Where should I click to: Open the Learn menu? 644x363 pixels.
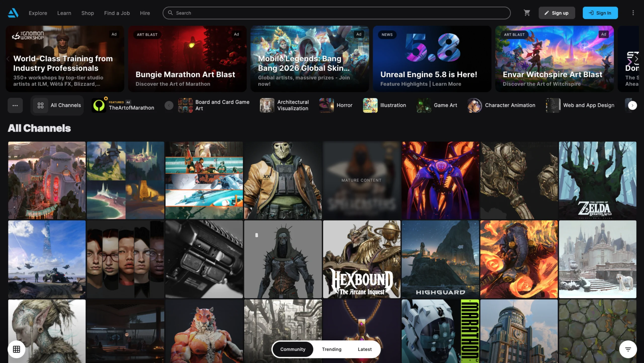point(64,13)
